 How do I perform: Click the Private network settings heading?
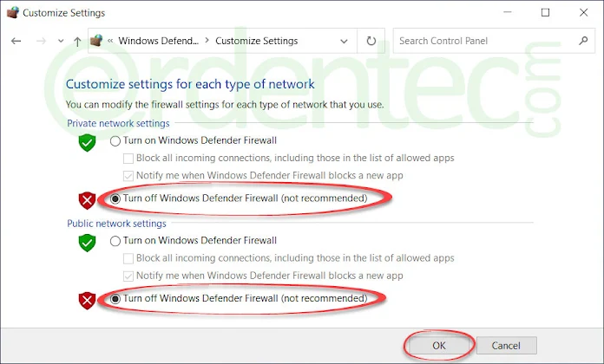click(118, 124)
